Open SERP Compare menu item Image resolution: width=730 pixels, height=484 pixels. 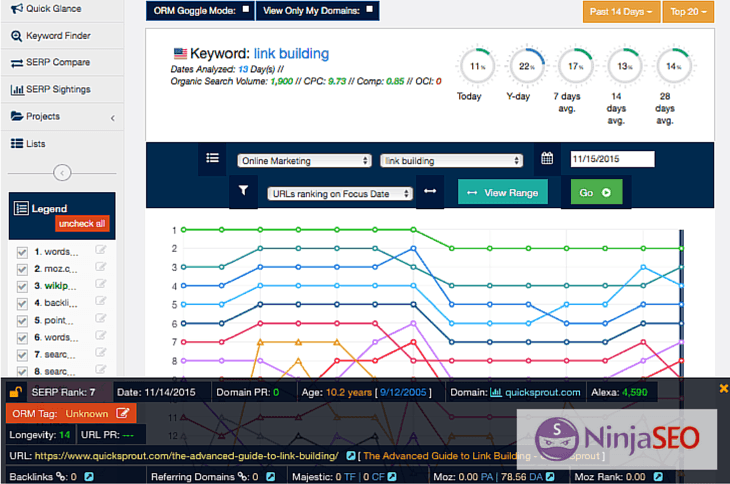point(62,62)
